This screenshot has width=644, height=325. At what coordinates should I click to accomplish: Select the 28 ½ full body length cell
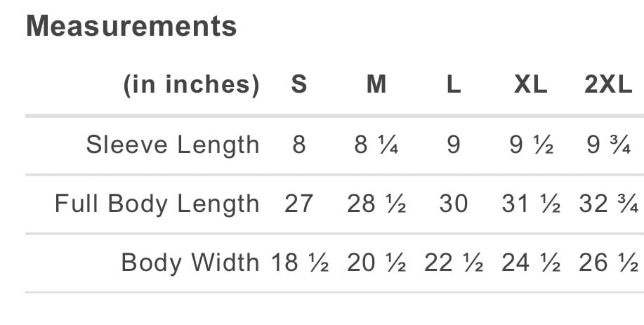(x=376, y=204)
